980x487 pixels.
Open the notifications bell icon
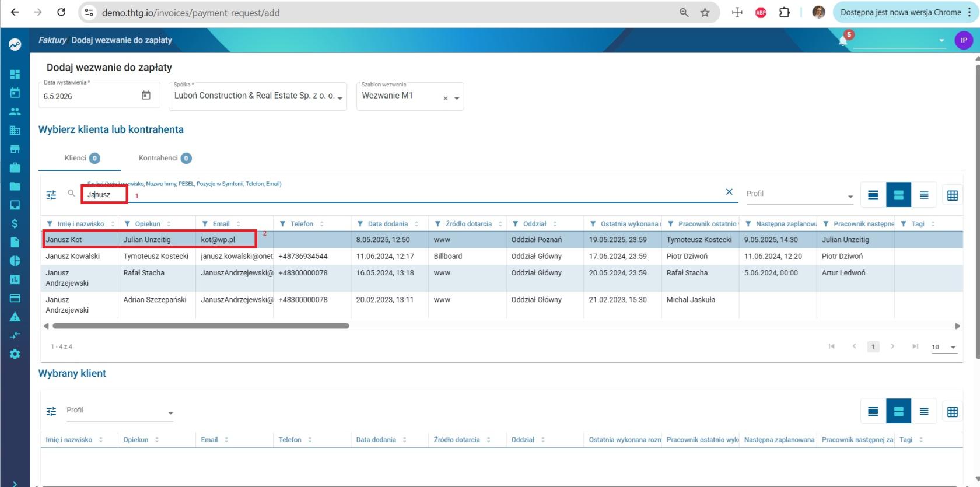point(843,41)
